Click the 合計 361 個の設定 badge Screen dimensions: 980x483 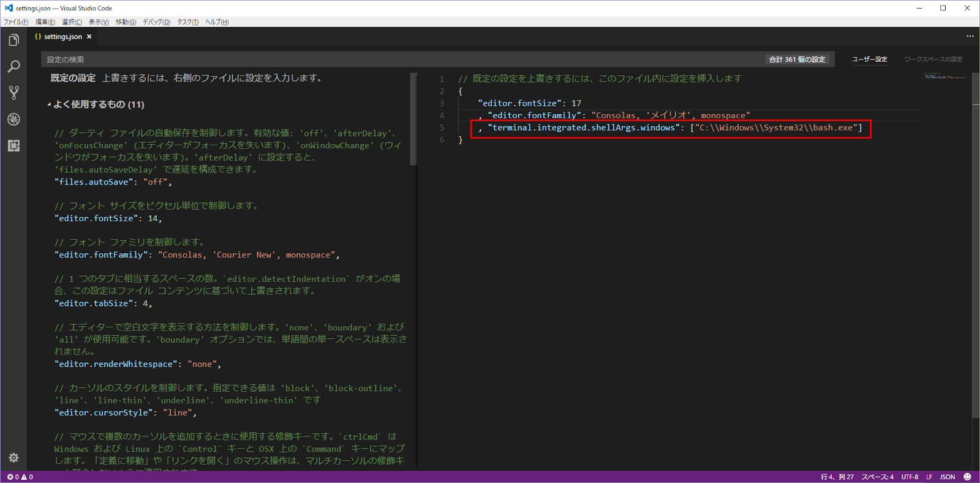797,59
